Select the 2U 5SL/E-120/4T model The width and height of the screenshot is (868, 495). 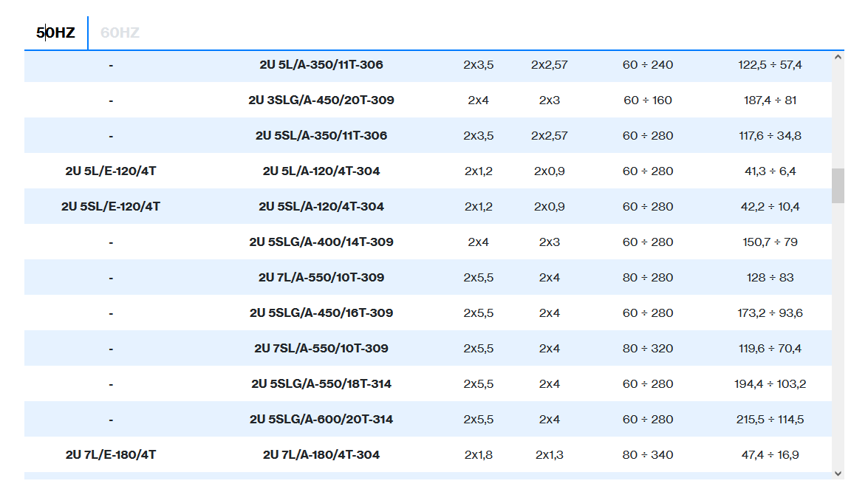111,206
